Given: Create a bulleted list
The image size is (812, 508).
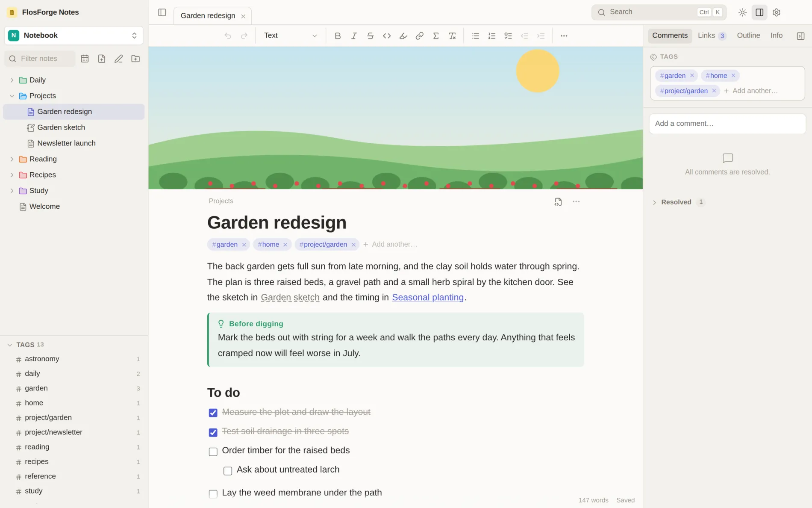Looking at the screenshot, I should pos(475,36).
